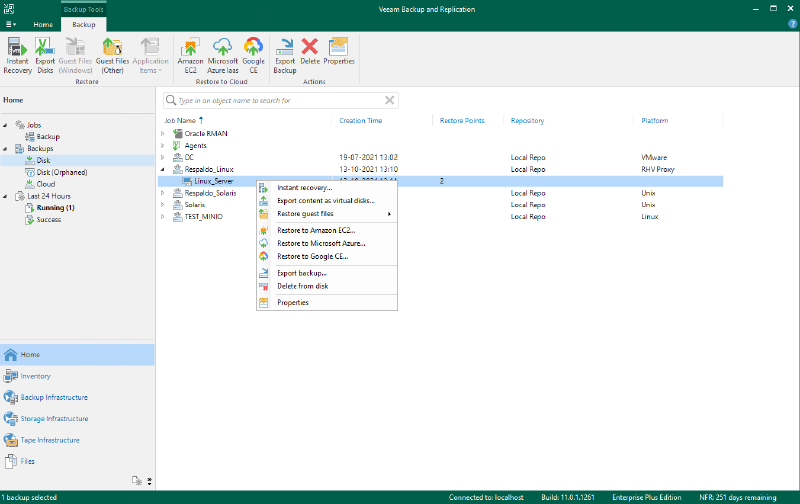Click Microsoft Azure IaaS ribbon icon

pos(222,55)
